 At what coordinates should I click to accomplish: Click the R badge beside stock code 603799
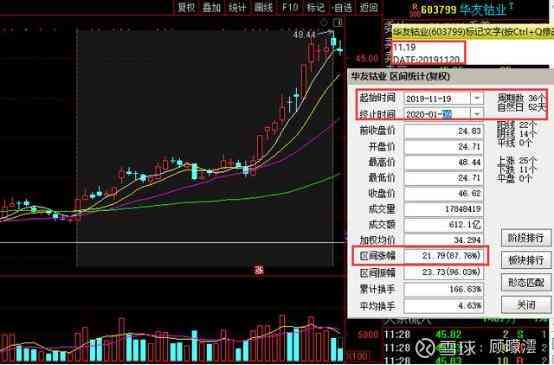tap(416, 10)
